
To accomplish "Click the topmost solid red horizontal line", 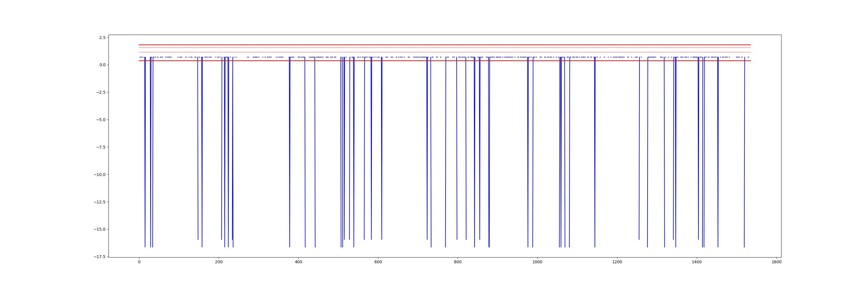I will tap(445, 45).
